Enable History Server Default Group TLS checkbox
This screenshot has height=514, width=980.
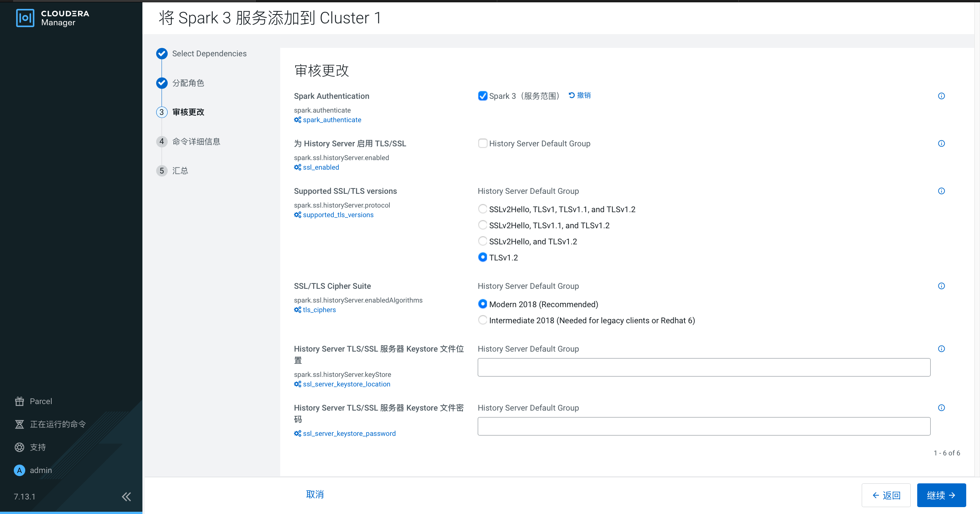click(483, 143)
